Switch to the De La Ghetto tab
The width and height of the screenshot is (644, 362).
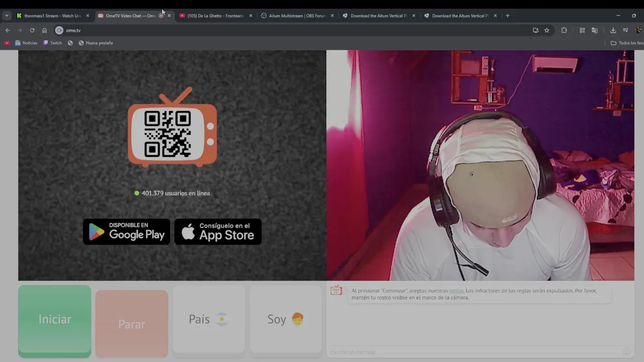[215, 16]
